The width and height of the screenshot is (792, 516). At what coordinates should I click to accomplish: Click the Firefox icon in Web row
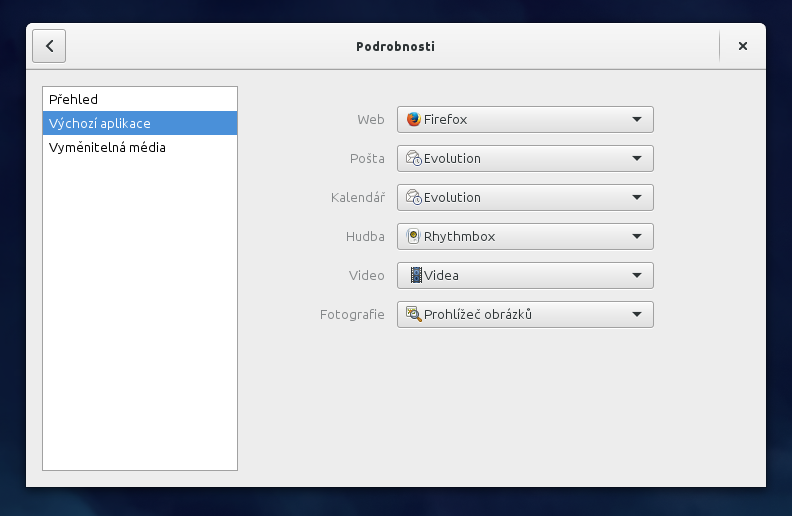pyautogui.click(x=414, y=119)
